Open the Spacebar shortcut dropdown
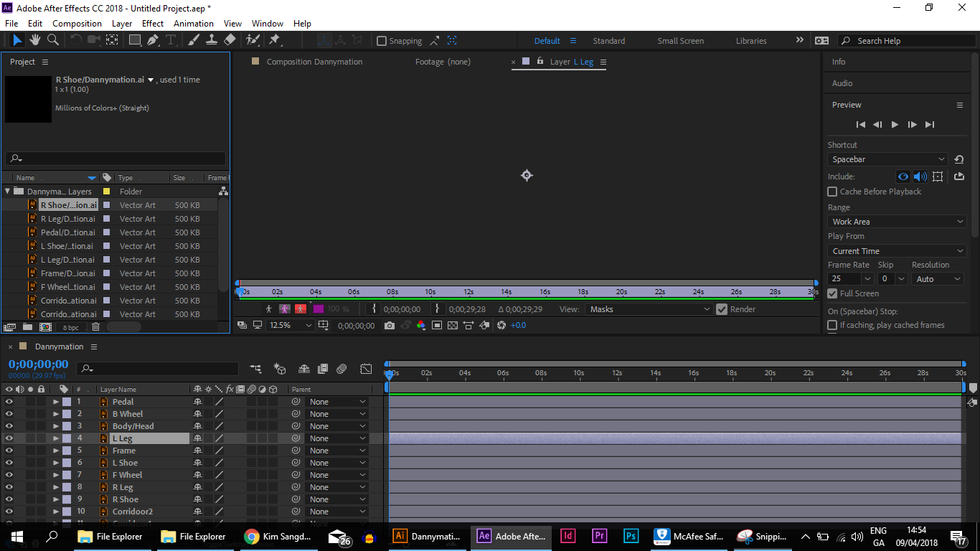980x551 pixels. pyautogui.click(x=887, y=159)
